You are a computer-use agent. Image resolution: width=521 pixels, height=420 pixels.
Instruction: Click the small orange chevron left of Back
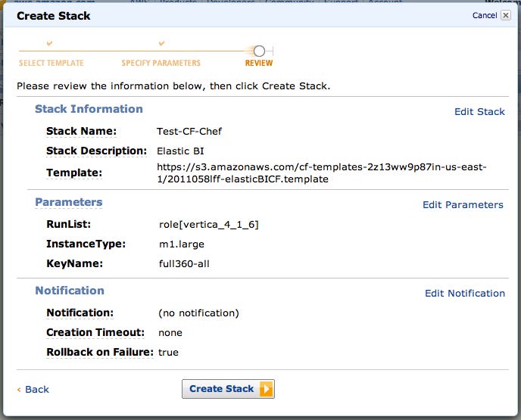(x=19, y=390)
